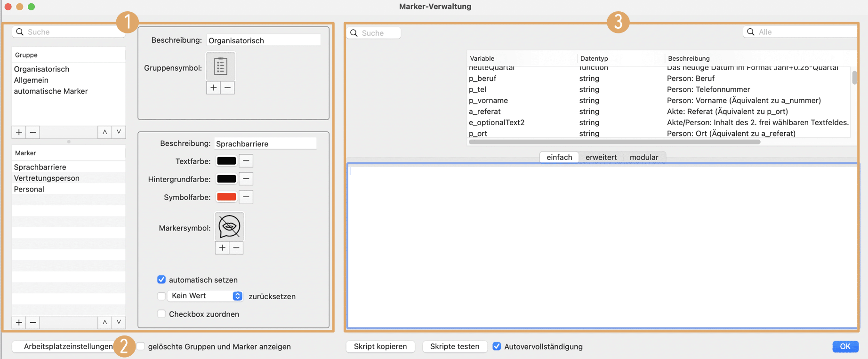Select the Vertretungsperson marker

click(x=69, y=178)
